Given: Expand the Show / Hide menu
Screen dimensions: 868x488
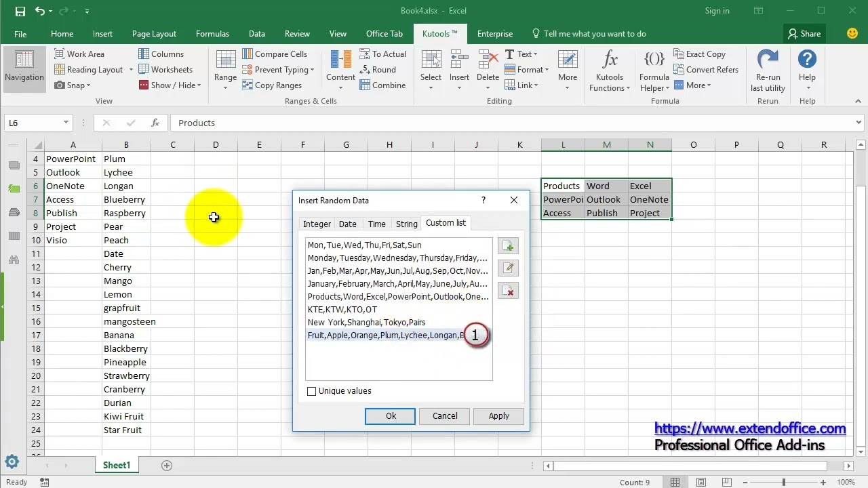Looking at the screenshot, I should [x=171, y=85].
